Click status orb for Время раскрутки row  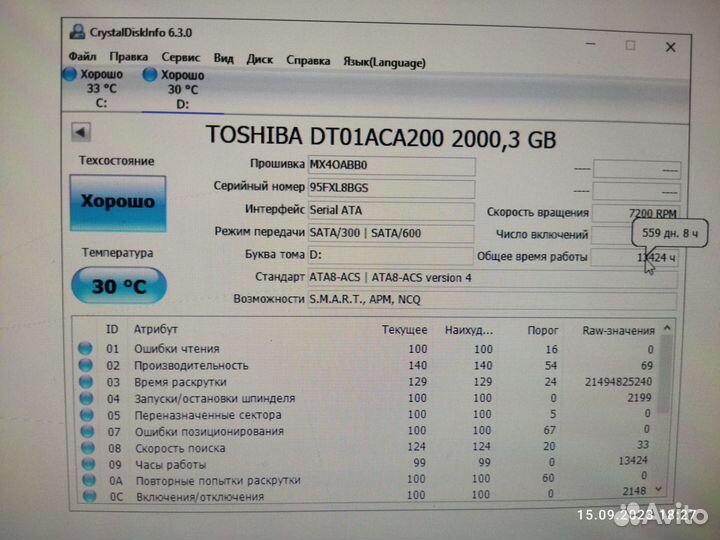(x=86, y=382)
